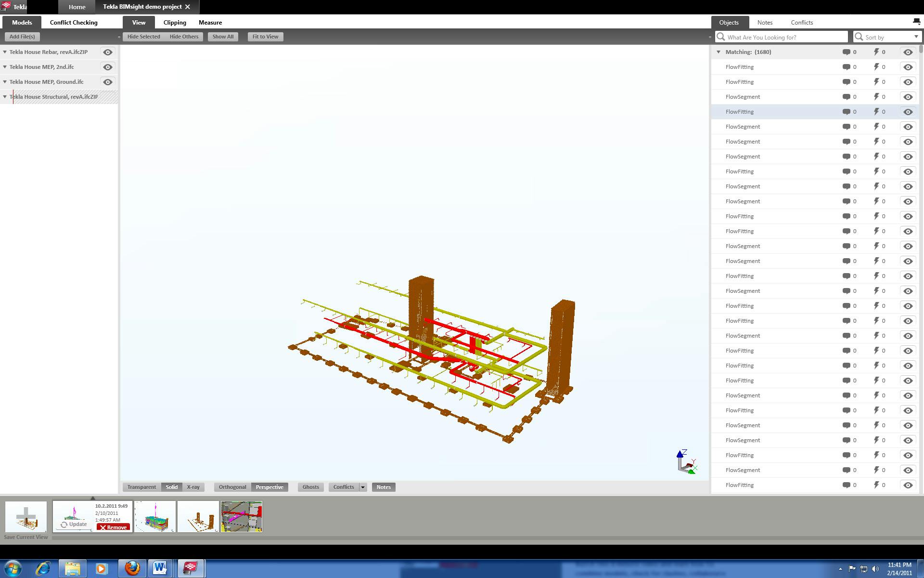This screenshot has height=578, width=924.
Task: Collapse the Matching (1680) group
Action: tap(719, 52)
